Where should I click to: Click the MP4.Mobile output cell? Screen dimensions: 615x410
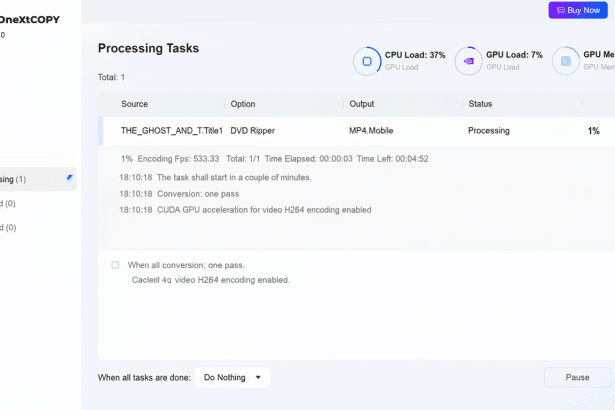point(371,131)
